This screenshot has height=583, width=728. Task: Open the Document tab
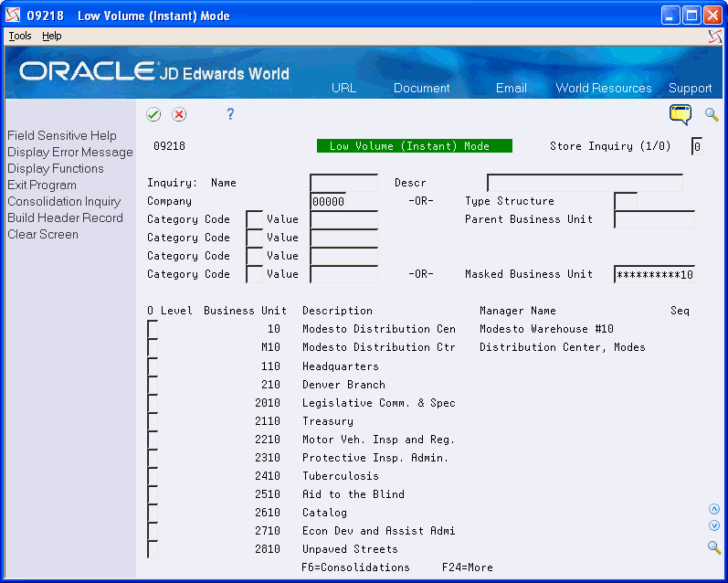pos(422,88)
